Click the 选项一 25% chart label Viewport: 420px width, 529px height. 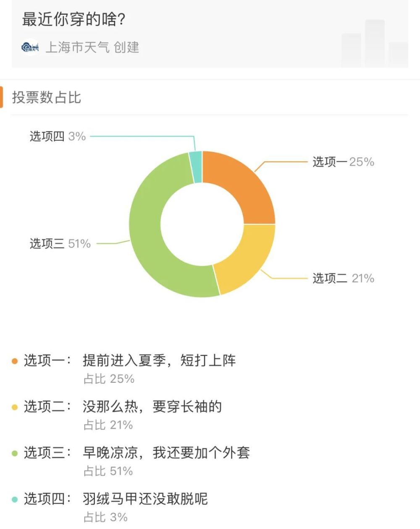[x=343, y=162]
